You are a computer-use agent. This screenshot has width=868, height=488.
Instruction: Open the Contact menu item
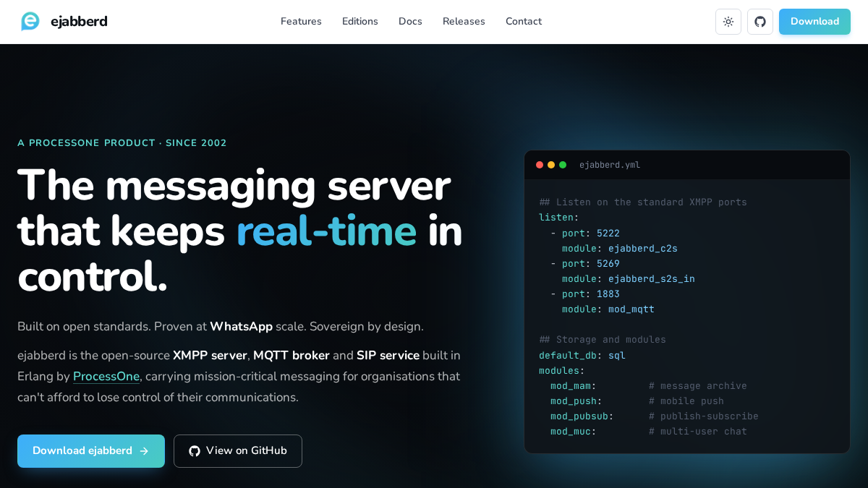tap(524, 21)
